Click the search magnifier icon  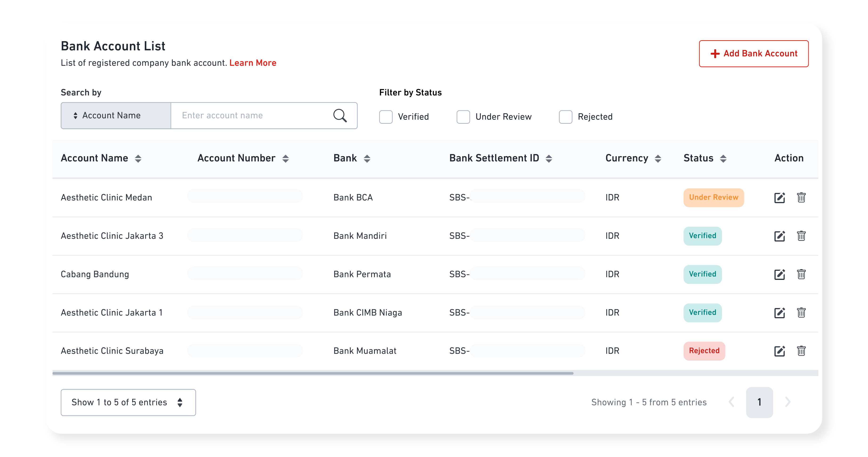(340, 115)
